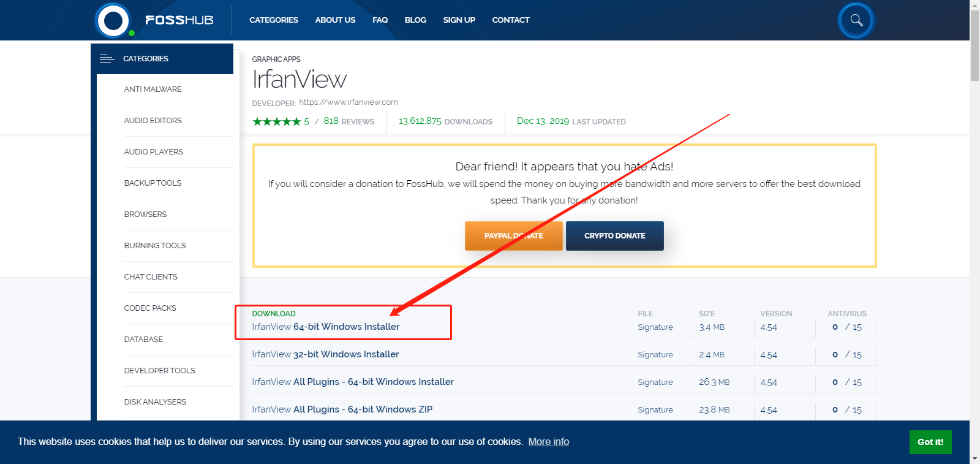The image size is (980, 464).
Task: Open the CATEGORIES menu in top navigation
Action: click(x=274, y=20)
